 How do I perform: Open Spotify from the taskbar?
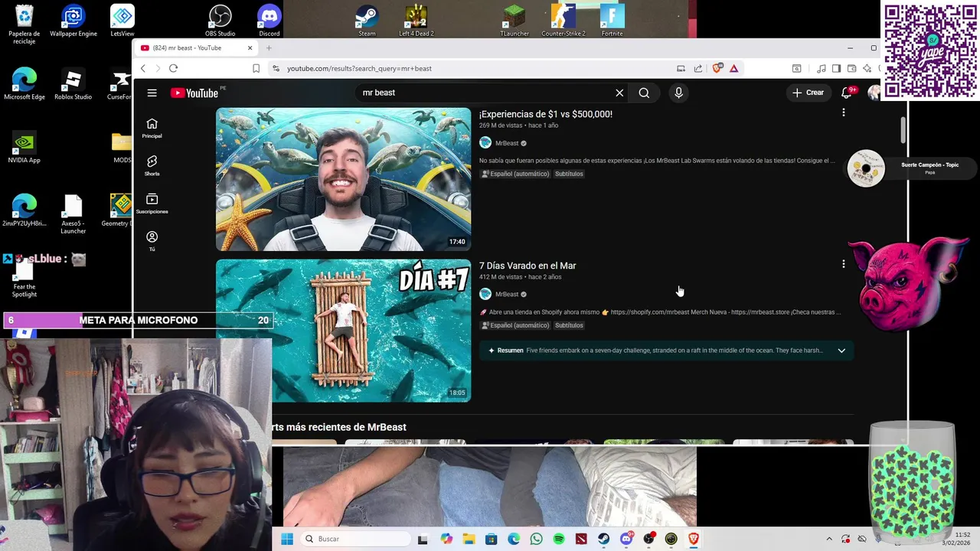pyautogui.click(x=559, y=539)
